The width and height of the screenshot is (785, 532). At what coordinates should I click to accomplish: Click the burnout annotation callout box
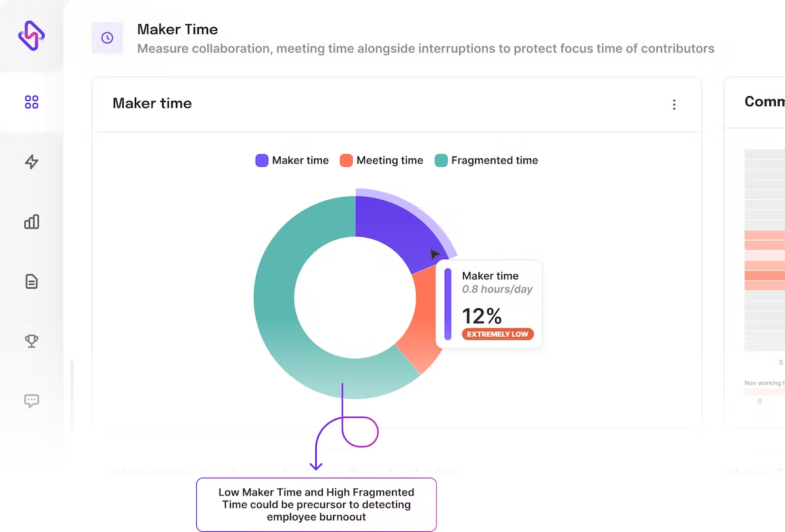[x=316, y=505]
